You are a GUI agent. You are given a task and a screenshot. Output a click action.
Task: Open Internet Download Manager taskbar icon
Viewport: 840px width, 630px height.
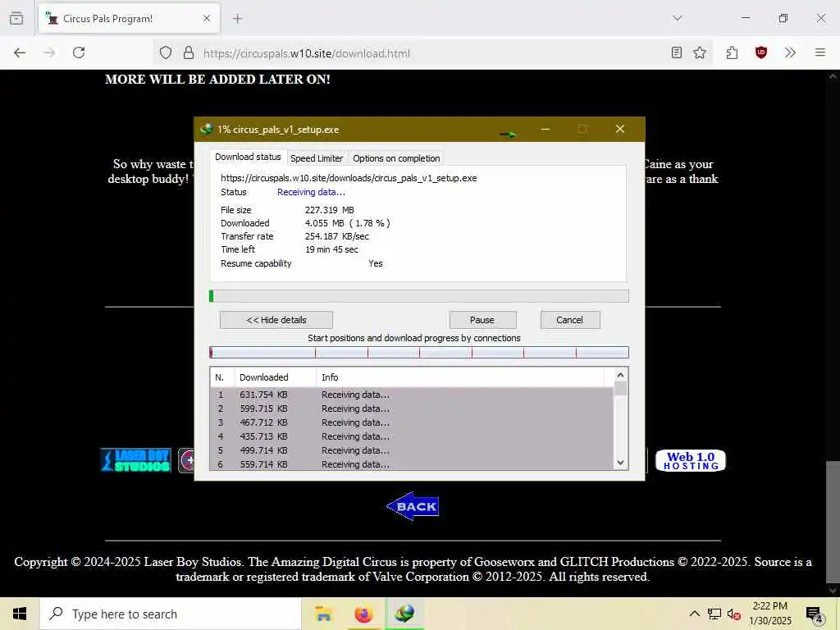click(x=404, y=614)
